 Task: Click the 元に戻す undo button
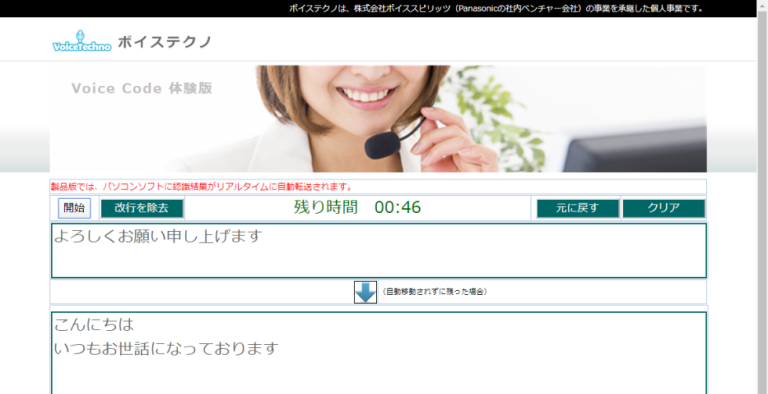(578, 208)
